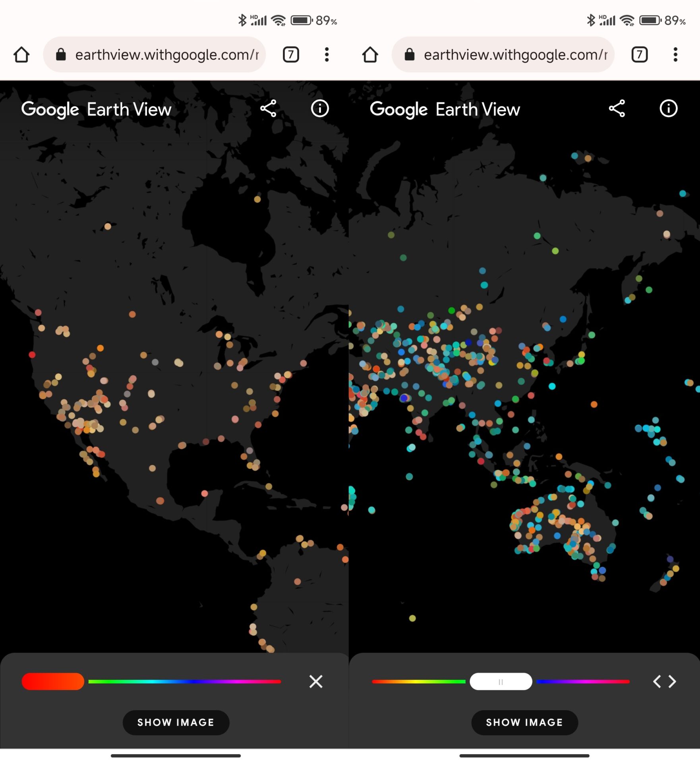Open the info icon on the left screen
The height and width of the screenshot is (763, 700).
(320, 108)
